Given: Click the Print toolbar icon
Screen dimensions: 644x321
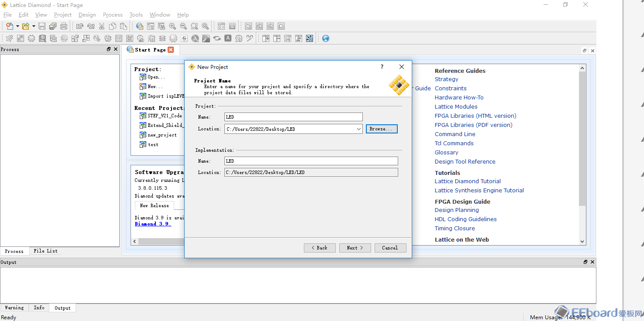Looking at the screenshot, I should [x=64, y=26].
